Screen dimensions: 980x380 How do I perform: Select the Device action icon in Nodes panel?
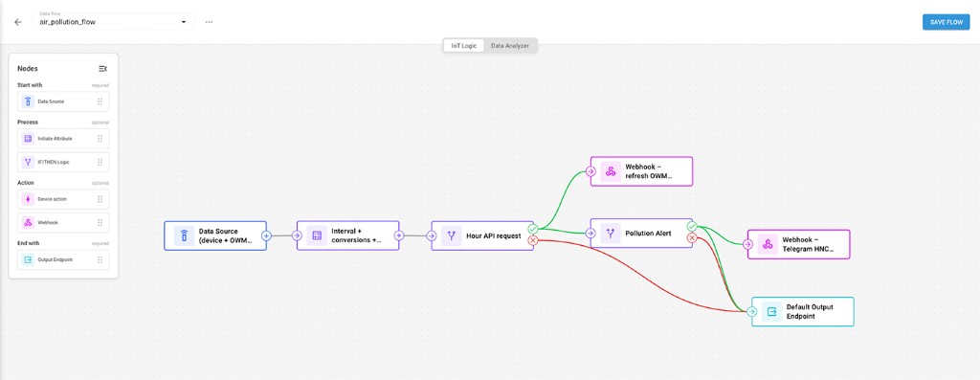(28, 199)
